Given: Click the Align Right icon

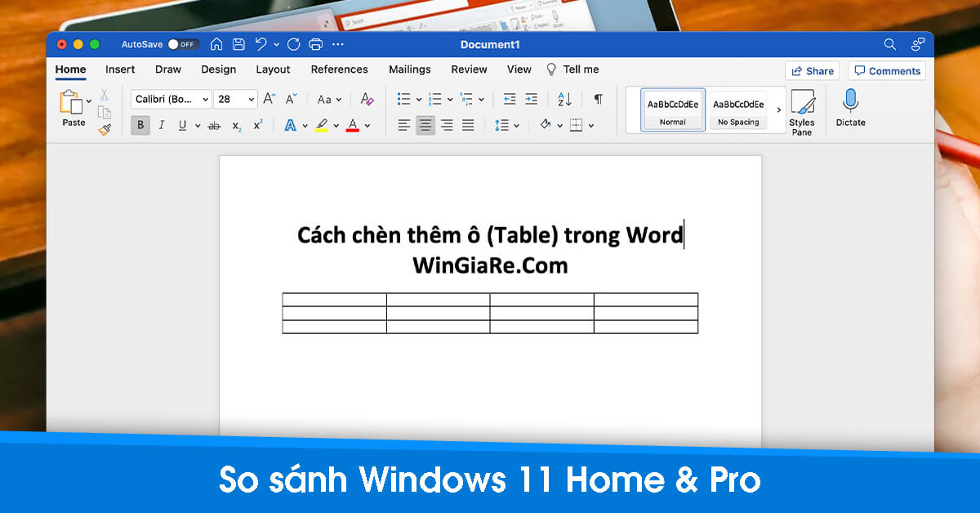Looking at the screenshot, I should 447,125.
